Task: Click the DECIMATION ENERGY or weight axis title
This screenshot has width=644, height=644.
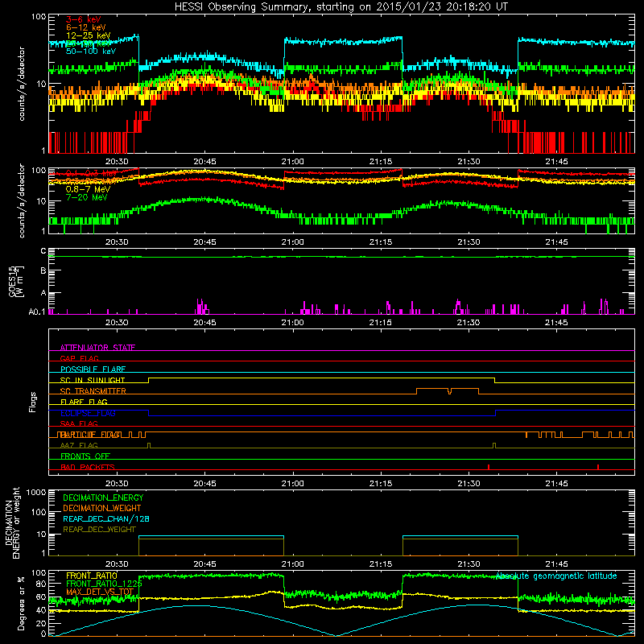Action: 12,522
